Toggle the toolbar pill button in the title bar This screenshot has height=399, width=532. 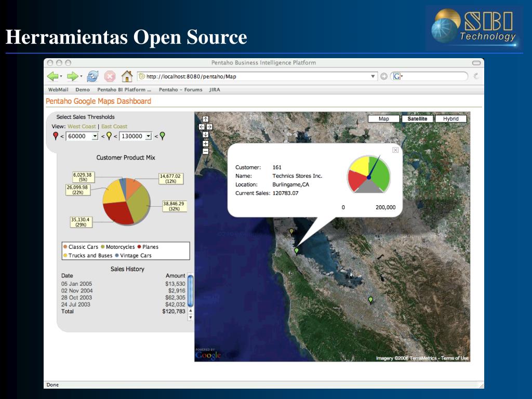tap(476, 63)
